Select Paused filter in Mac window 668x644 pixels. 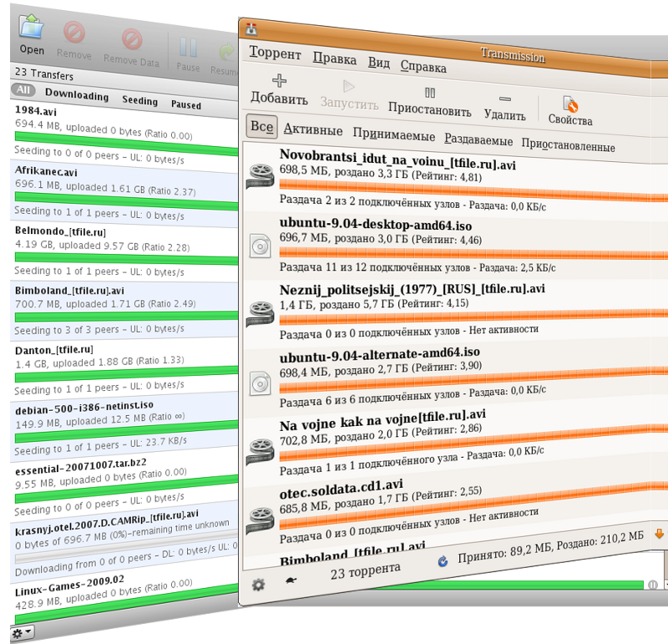click(x=185, y=104)
